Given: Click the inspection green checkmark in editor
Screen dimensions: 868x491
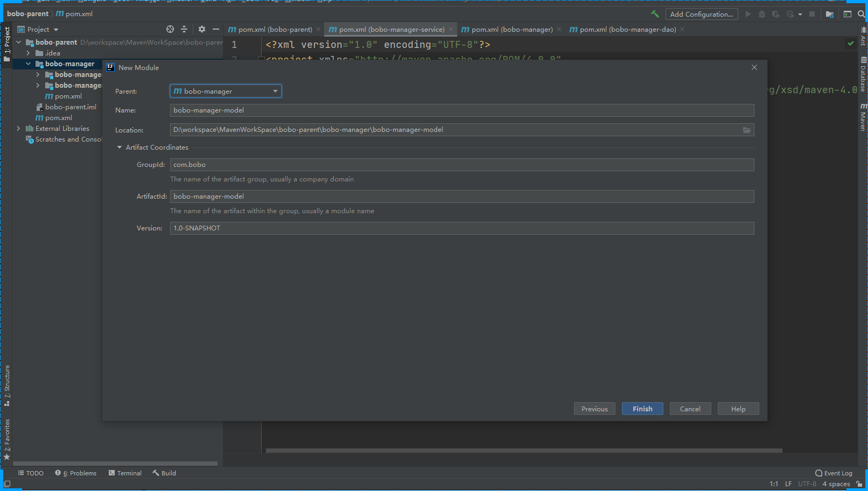Looking at the screenshot, I should pyautogui.click(x=851, y=44).
